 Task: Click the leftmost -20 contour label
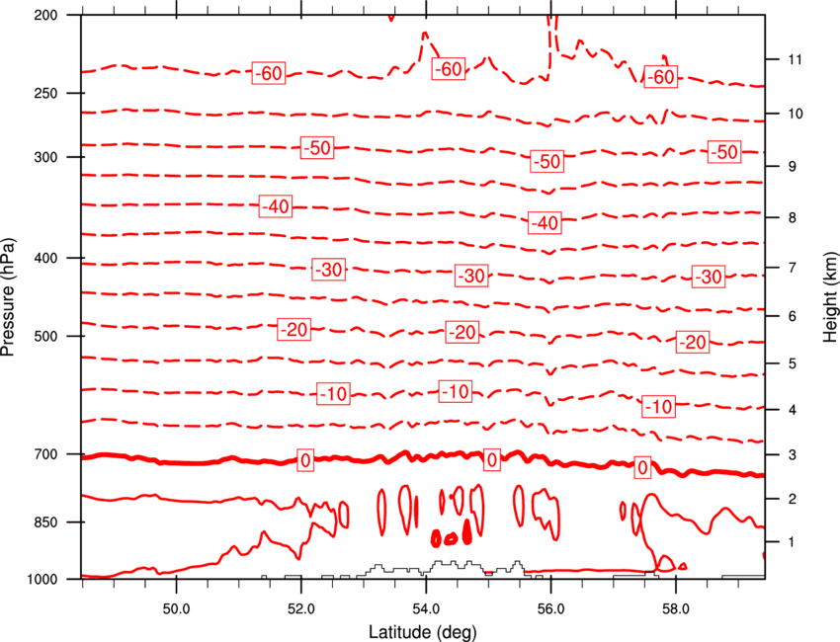(x=294, y=329)
